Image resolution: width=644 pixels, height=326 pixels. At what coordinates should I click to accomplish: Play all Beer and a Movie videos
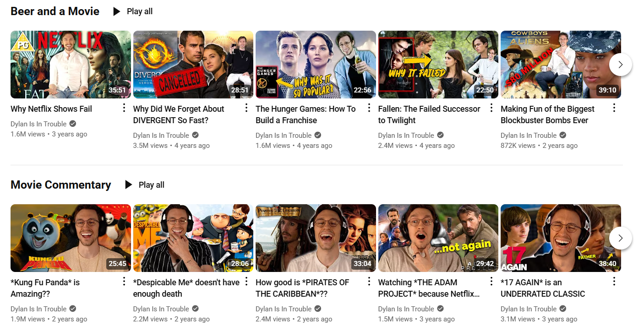[133, 11]
